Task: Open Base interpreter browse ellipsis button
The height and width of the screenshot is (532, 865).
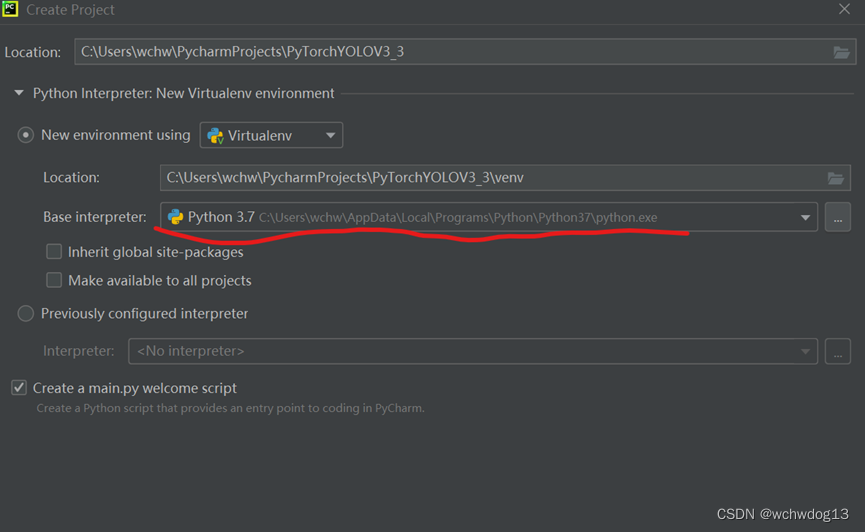Action: click(x=838, y=217)
